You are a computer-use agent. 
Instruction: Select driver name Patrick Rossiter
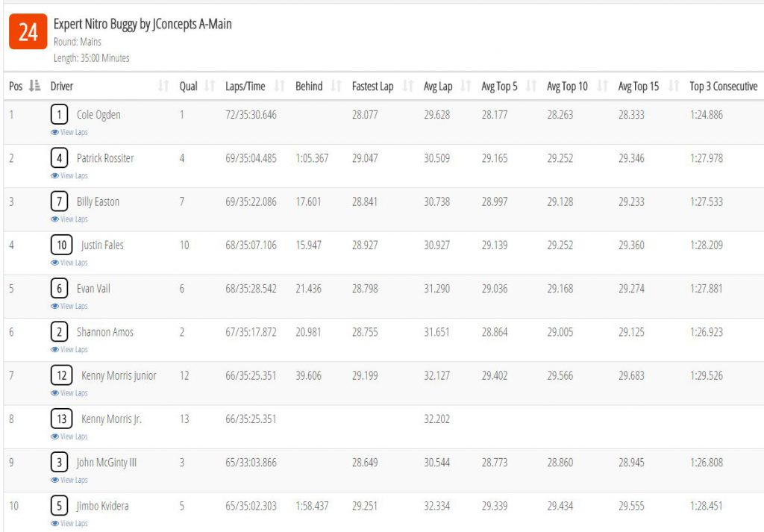coord(105,158)
